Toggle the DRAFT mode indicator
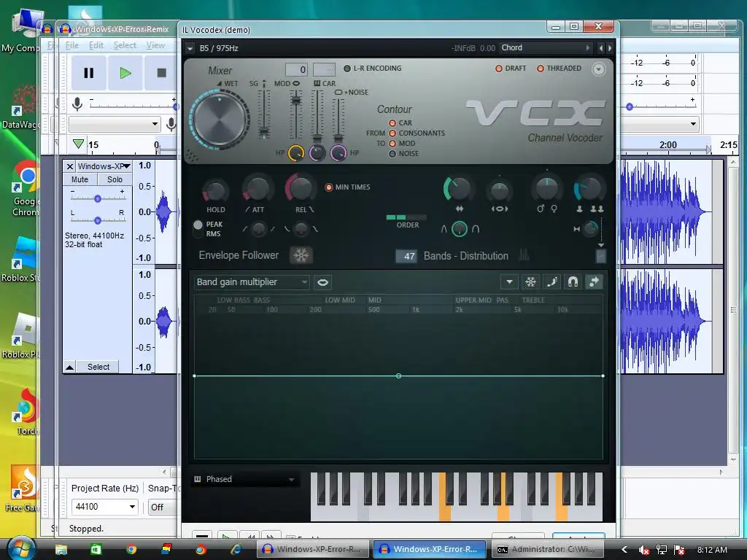Image resolution: width=747 pixels, height=560 pixels. pyautogui.click(x=499, y=69)
